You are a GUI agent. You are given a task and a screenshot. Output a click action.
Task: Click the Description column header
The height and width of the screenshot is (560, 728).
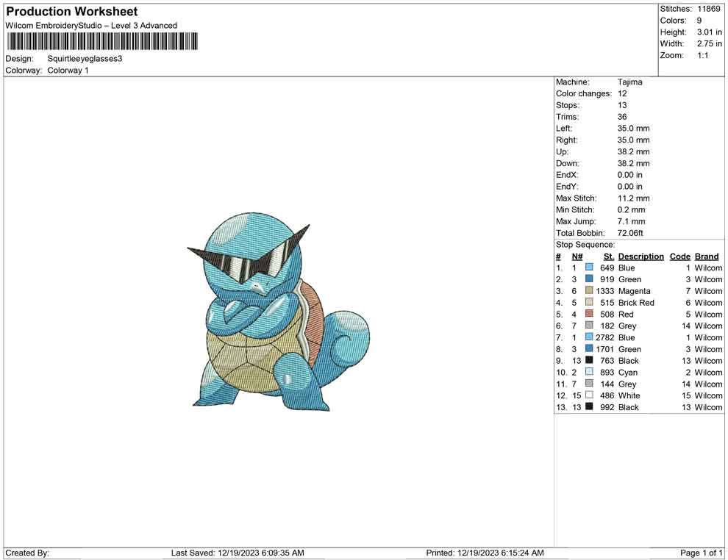pyautogui.click(x=640, y=256)
